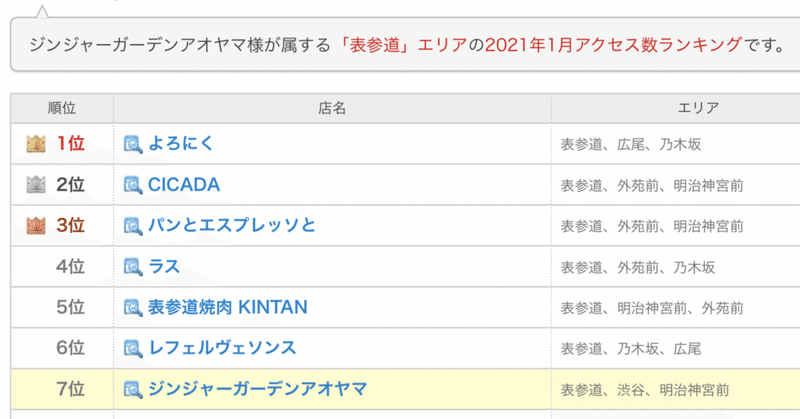Click the magnifier icon beside ジンジャーガーデンアオヤマ
800x419 pixels.
(133, 390)
